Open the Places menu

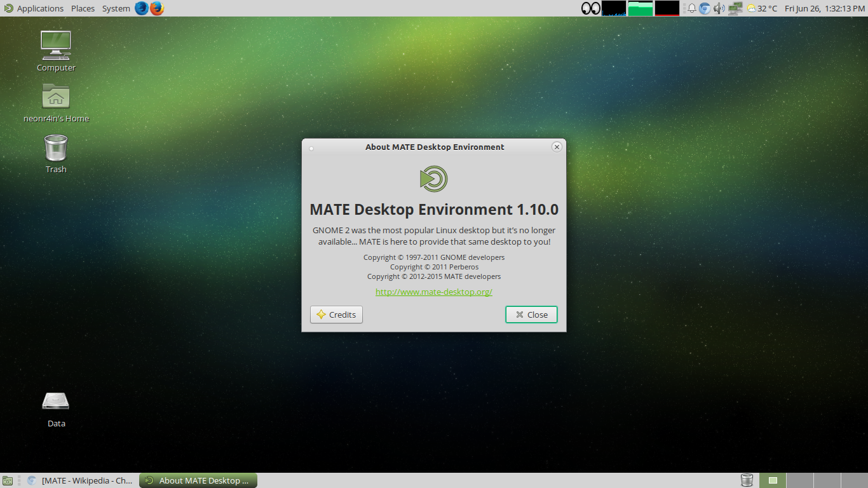tap(83, 8)
